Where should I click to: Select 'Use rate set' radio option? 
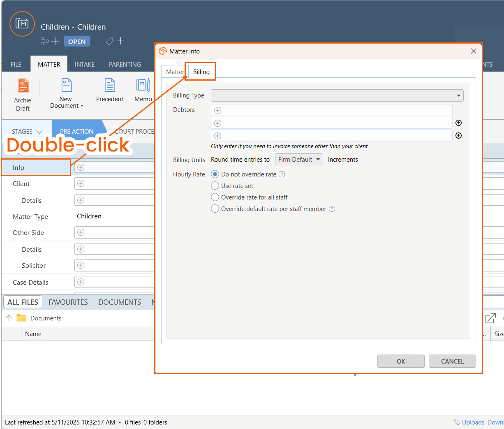pyautogui.click(x=215, y=186)
